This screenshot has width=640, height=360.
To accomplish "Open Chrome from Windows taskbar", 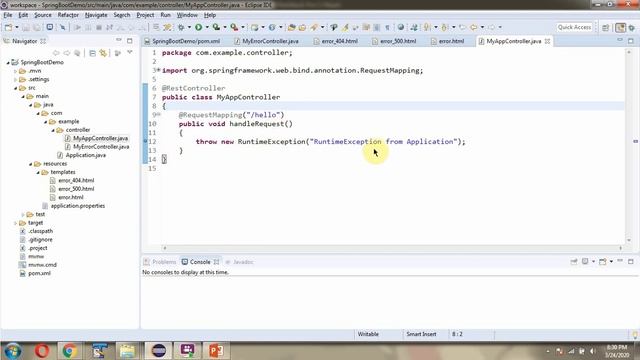I will pos(69,351).
